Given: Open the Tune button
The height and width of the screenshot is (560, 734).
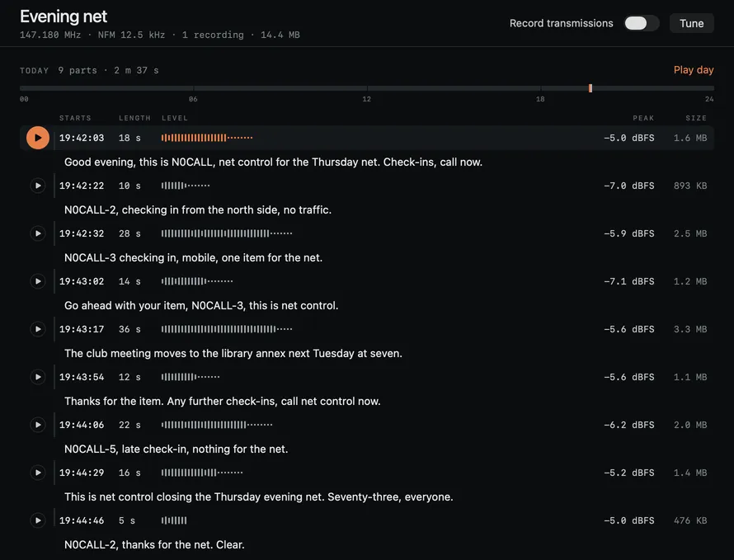Looking at the screenshot, I should [x=691, y=23].
